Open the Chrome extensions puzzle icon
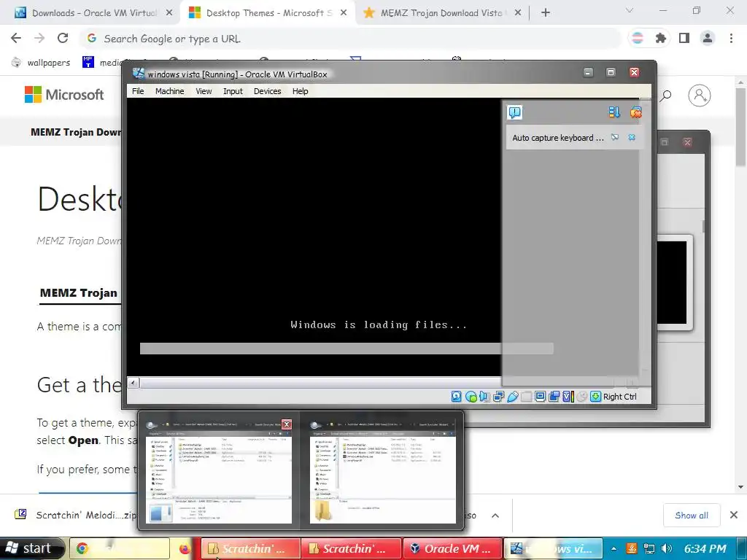Viewport: 747px width, 560px height. 661,38
